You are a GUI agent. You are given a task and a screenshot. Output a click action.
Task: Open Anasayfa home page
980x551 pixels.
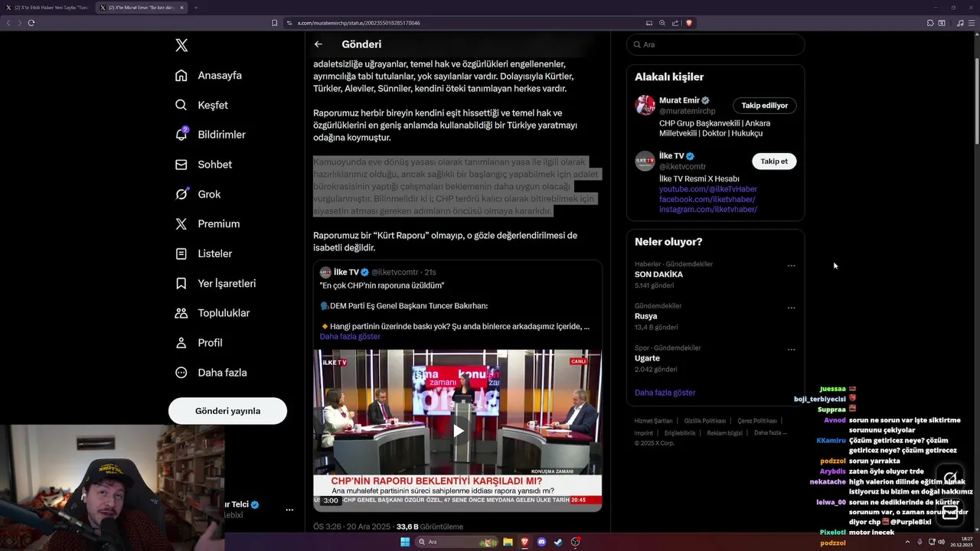click(x=208, y=75)
